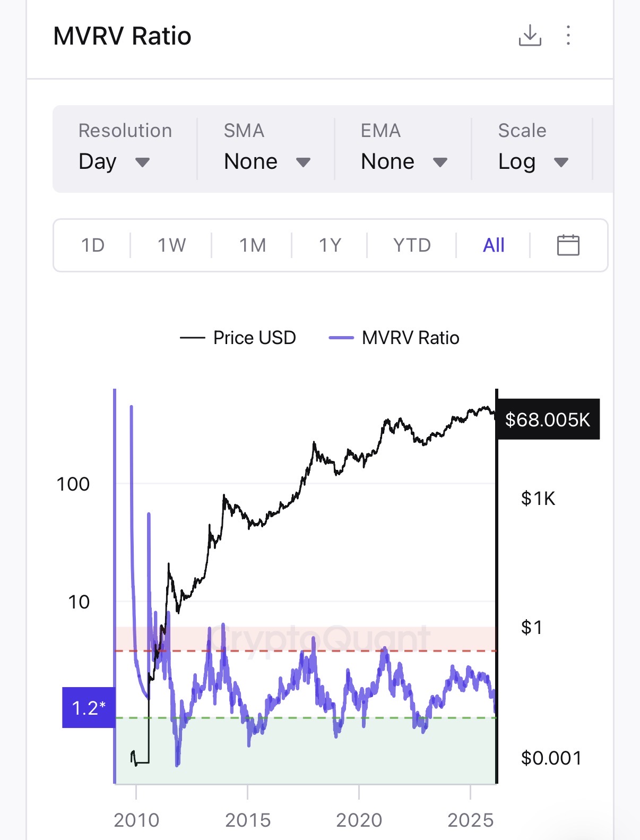Click the 2020 tick on the time axis
The width and height of the screenshot is (640, 840).
pos(359,820)
